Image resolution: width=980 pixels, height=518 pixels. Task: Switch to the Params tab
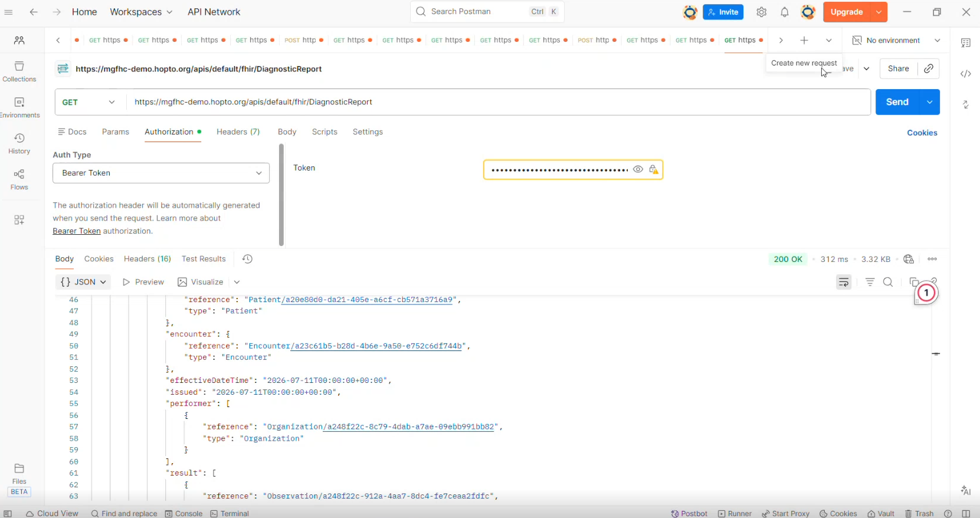[x=116, y=132]
